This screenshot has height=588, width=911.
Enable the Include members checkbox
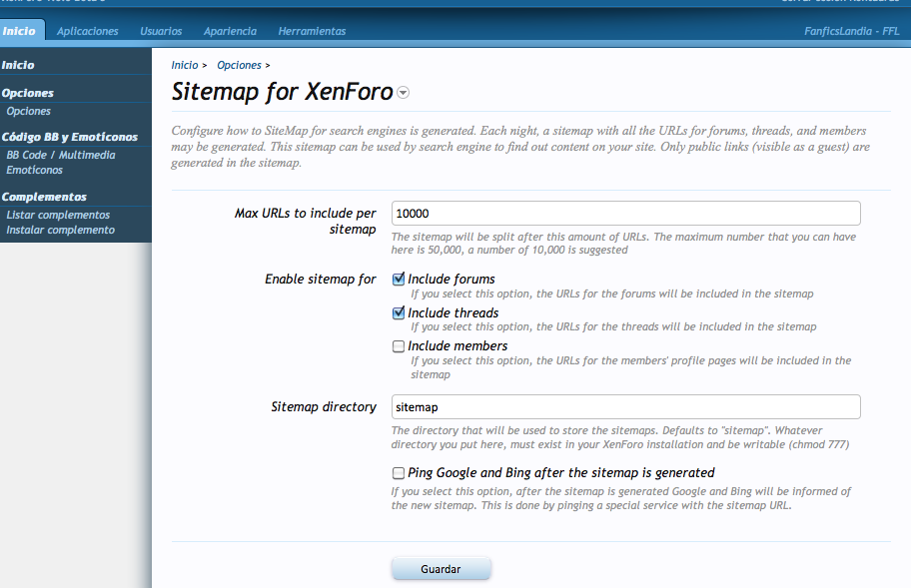(x=399, y=346)
